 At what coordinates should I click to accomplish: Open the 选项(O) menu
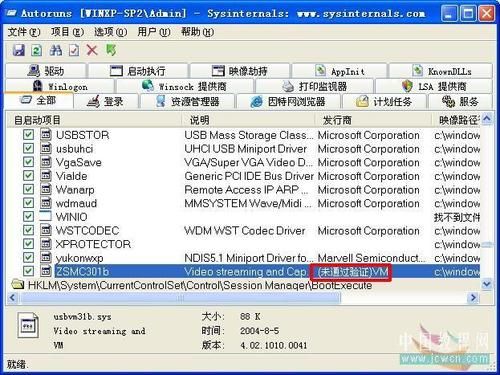pyautogui.click(x=111, y=32)
